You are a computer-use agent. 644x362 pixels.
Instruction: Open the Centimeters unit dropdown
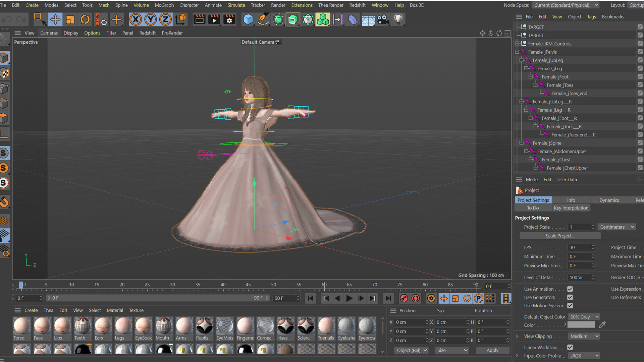617,227
